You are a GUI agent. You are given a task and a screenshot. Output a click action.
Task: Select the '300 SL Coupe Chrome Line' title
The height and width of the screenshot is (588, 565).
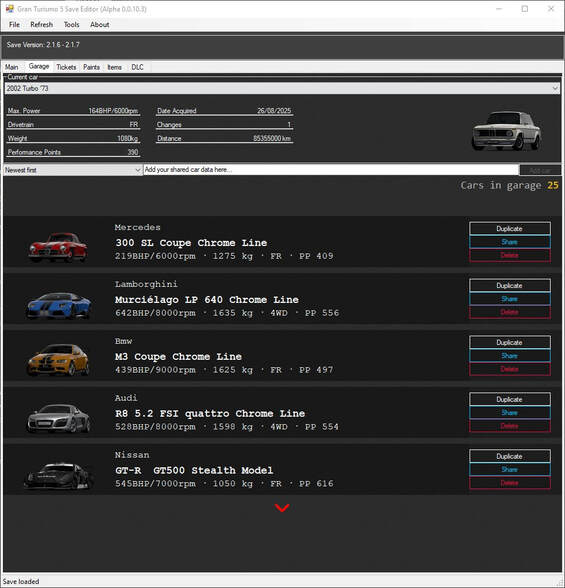(191, 243)
